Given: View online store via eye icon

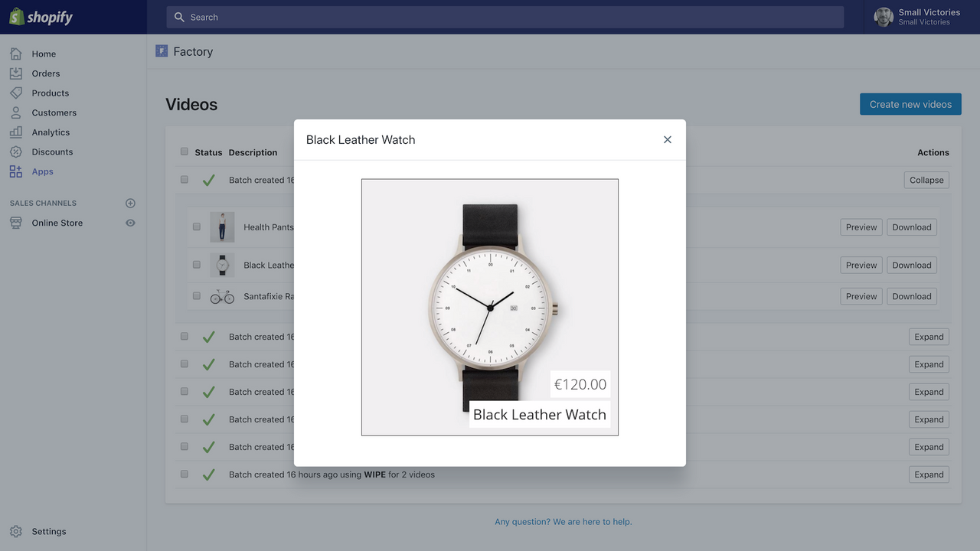Looking at the screenshot, I should pos(130,223).
